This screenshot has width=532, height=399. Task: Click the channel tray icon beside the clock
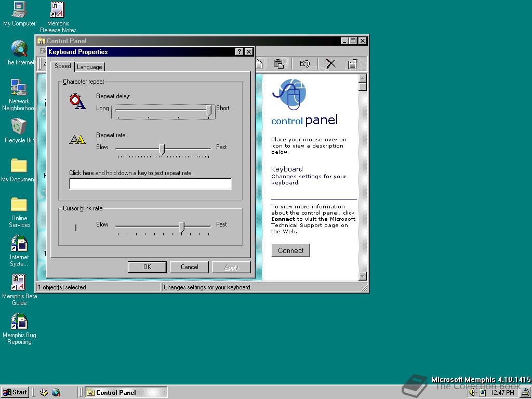[x=483, y=393]
